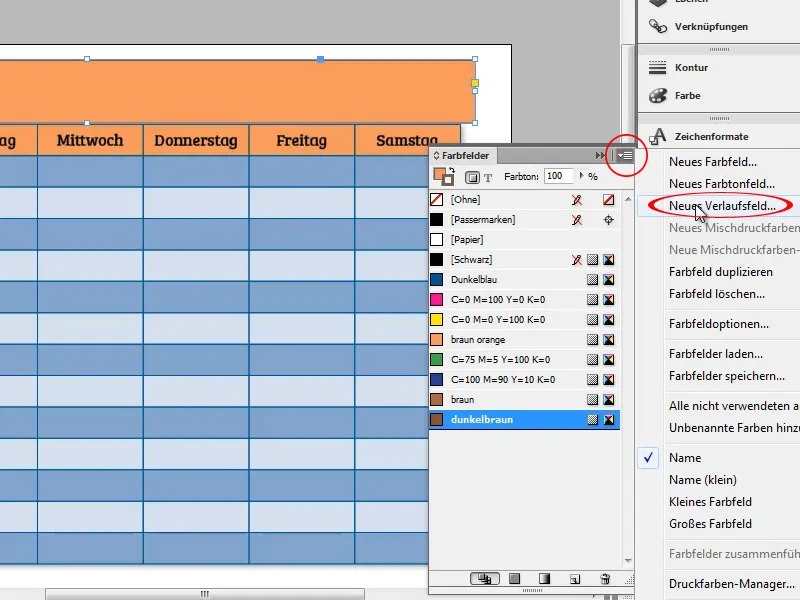Swap fill and stroke arrows
Screen dimensions: 800x600
(452, 171)
